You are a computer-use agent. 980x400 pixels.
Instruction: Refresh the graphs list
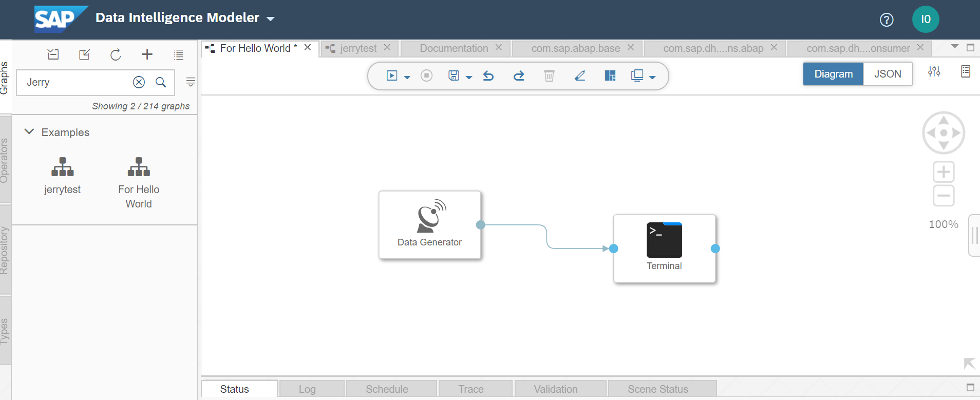click(116, 54)
